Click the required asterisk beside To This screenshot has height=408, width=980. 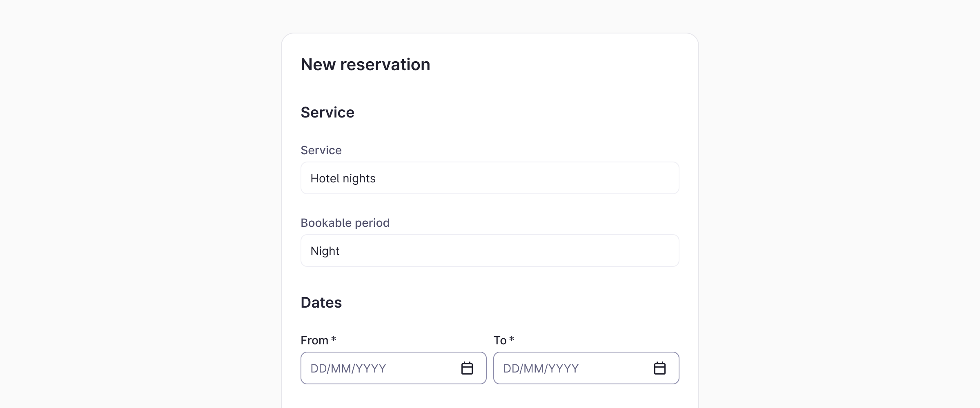(512, 339)
